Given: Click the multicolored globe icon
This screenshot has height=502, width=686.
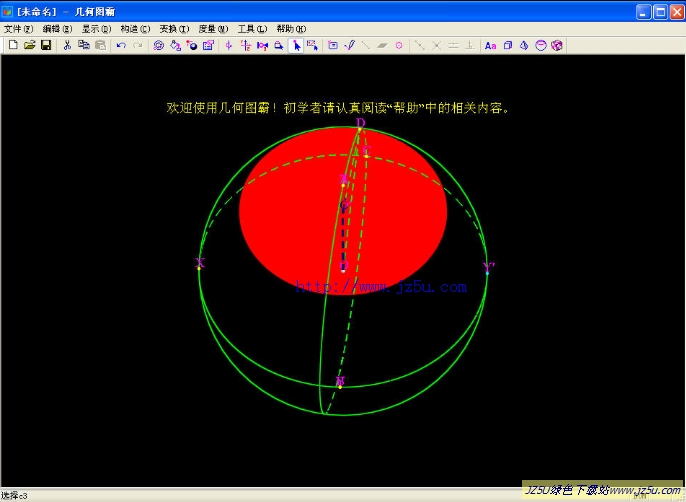Looking at the screenshot, I should point(557,45).
